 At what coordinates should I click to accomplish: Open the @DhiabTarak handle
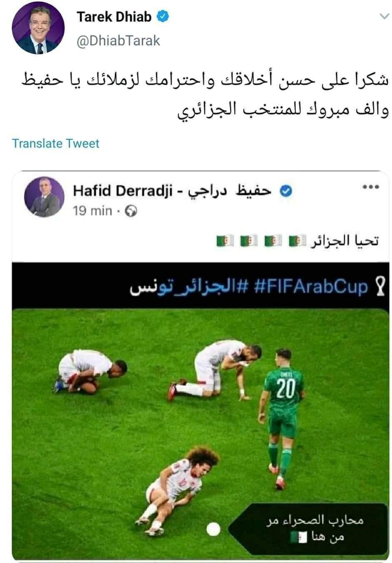click(x=119, y=40)
